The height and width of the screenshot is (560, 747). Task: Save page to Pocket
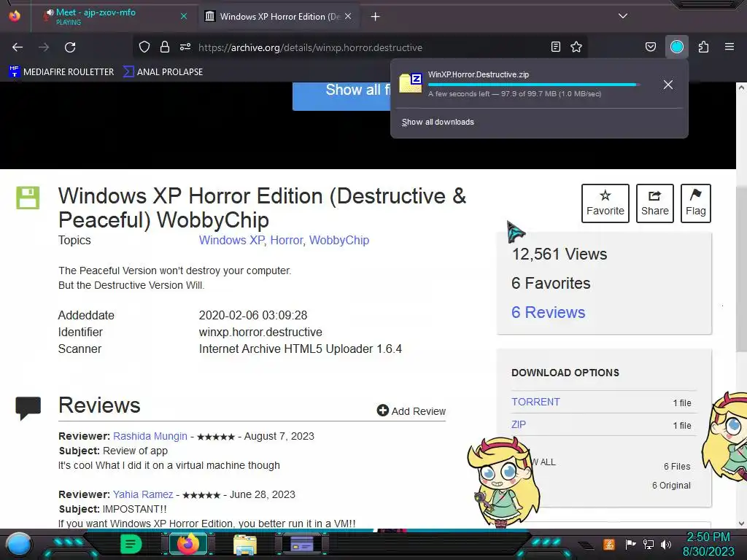650,47
